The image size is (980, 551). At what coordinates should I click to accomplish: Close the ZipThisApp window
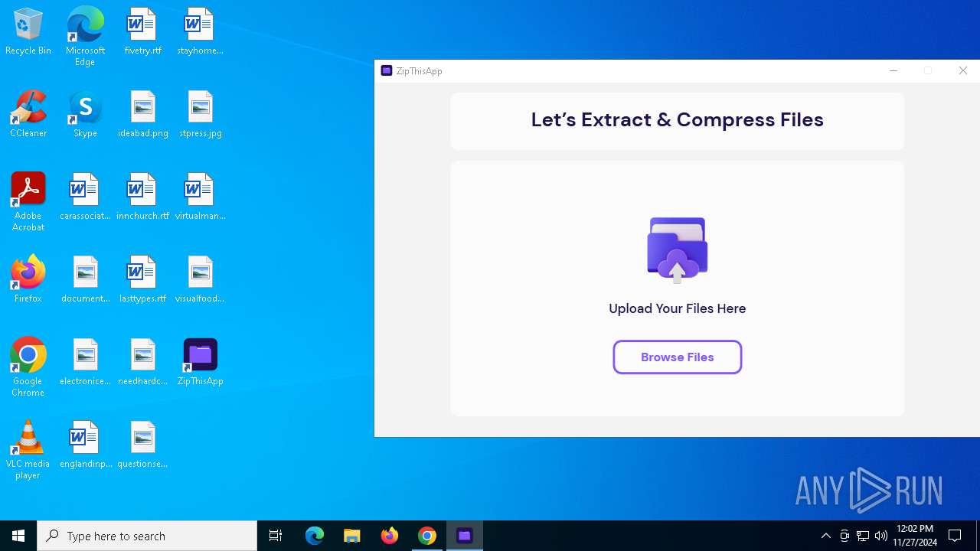963,70
